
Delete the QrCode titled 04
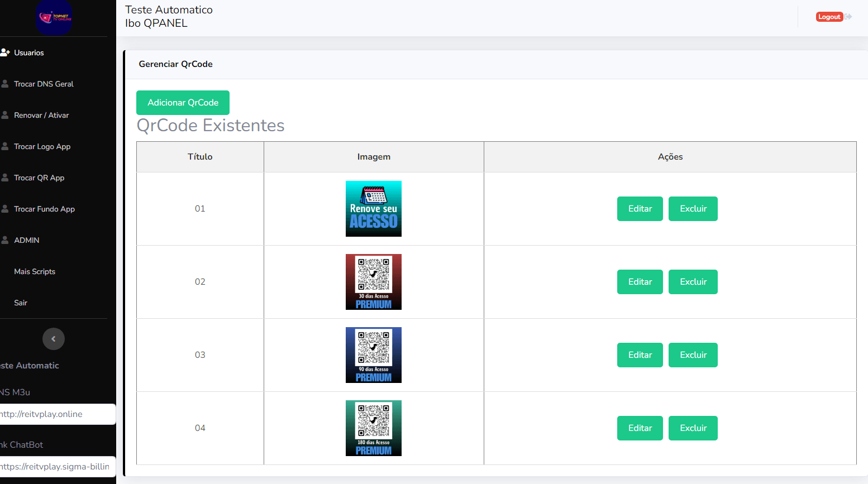point(693,428)
